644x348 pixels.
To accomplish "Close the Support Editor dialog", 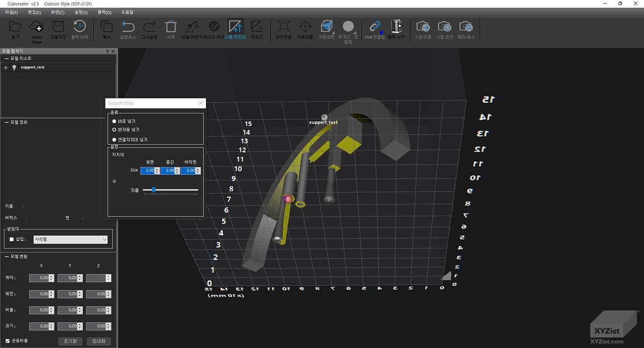I will tap(201, 103).
